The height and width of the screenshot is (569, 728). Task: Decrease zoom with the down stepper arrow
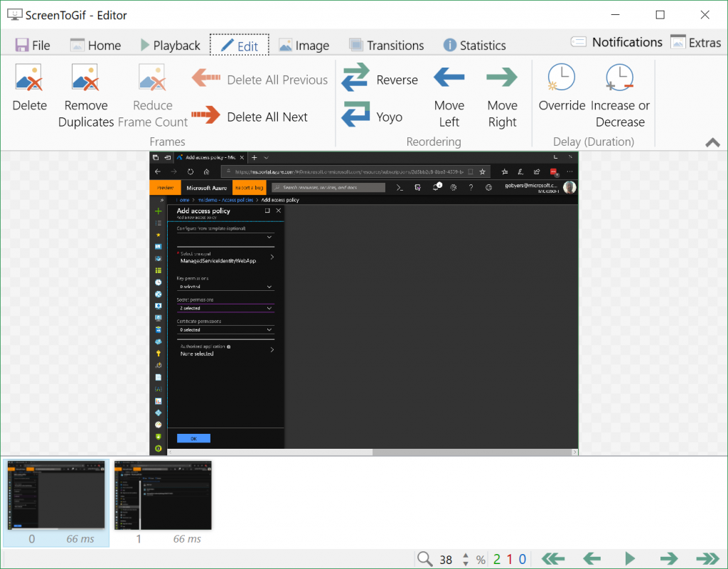tap(466, 563)
